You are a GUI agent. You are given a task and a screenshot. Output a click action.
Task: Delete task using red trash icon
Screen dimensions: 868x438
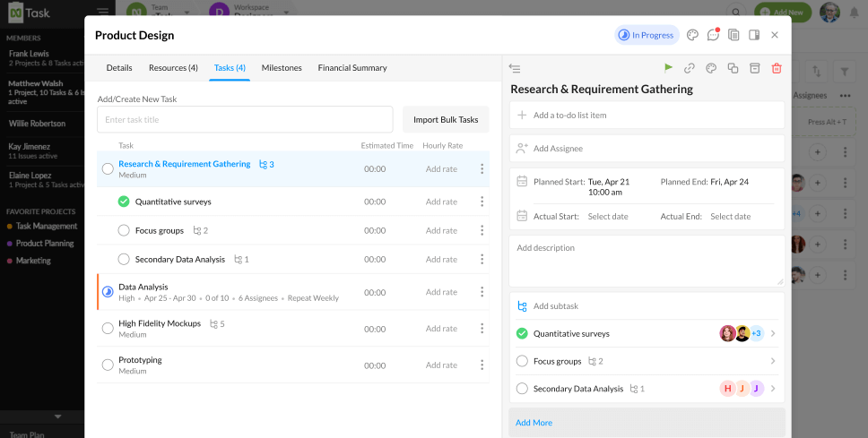point(777,68)
